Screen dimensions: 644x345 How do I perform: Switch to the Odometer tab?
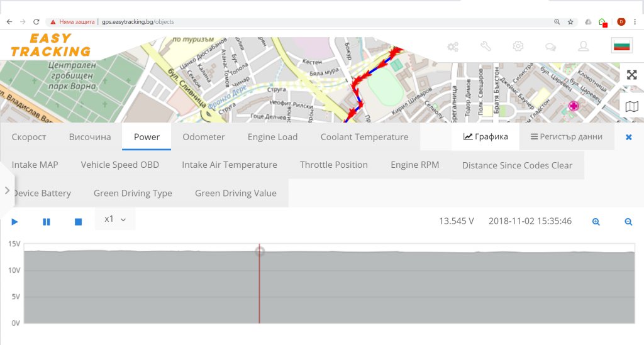pos(203,137)
